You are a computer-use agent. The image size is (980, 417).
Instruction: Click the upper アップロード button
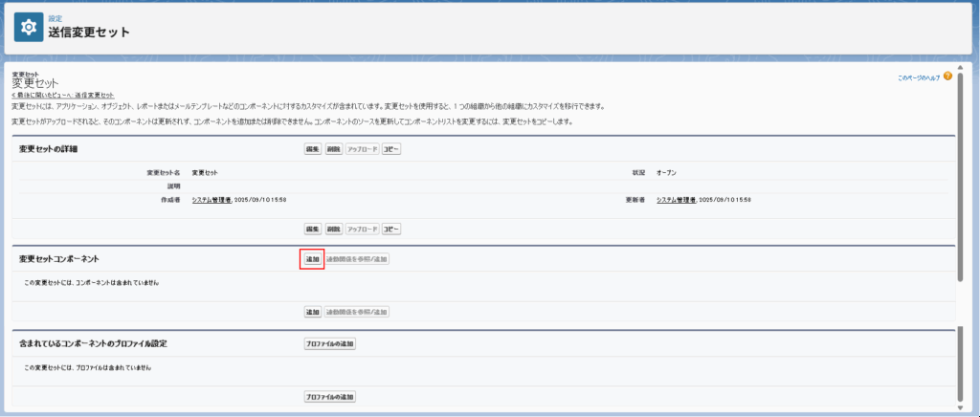click(x=362, y=150)
